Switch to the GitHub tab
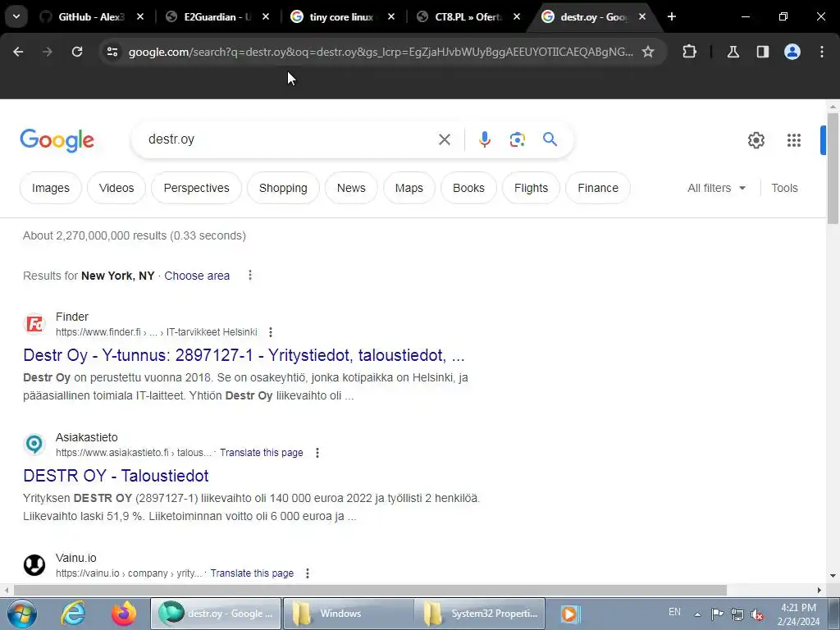Image resolution: width=840 pixels, height=630 pixels. [x=91, y=16]
